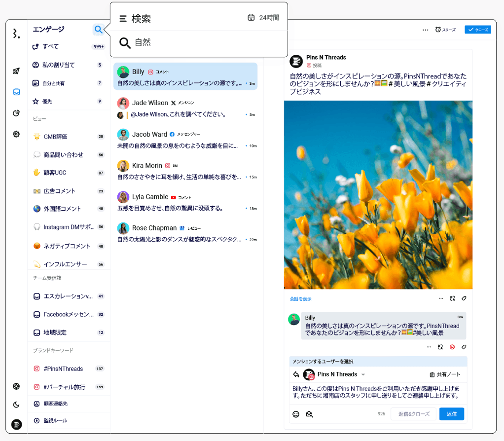
Task: Expand the Pins N Threads account dropdown
Action: (x=363, y=375)
